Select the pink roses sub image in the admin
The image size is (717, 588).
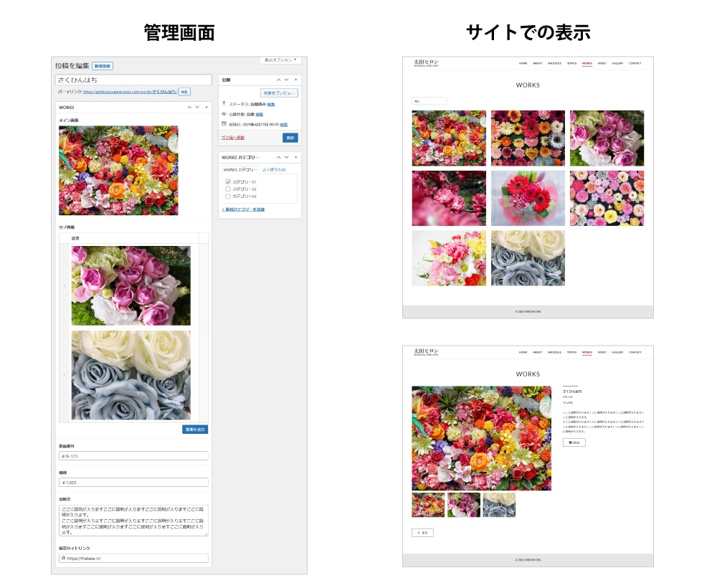tap(130, 286)
